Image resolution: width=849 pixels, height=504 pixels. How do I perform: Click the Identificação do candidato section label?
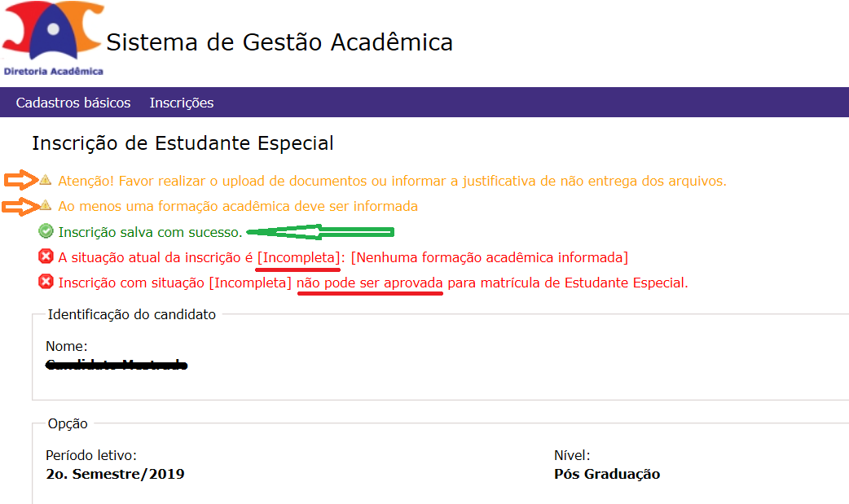[131, 314]
